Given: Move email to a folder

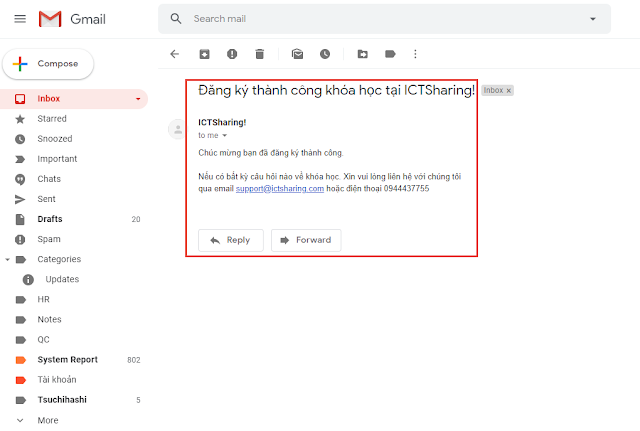Looking at the screenshot, I should (362, 54).
